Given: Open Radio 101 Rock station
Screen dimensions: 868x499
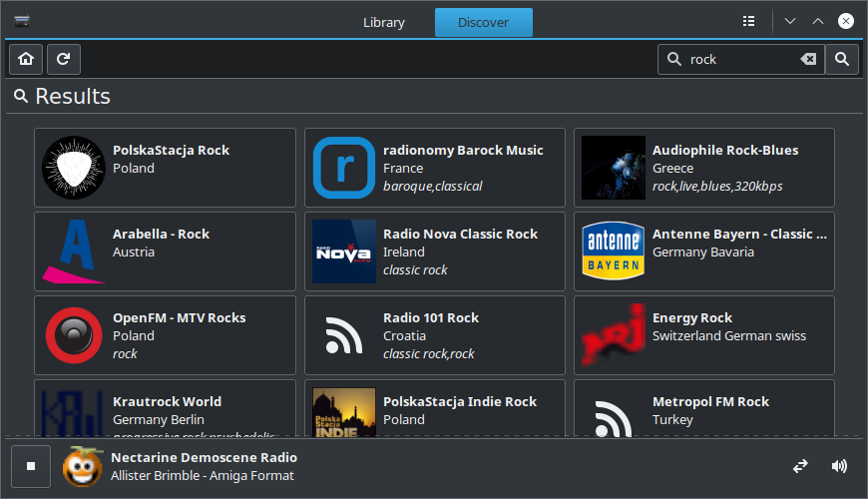Looking at the screenshot, I should [435, 335].
